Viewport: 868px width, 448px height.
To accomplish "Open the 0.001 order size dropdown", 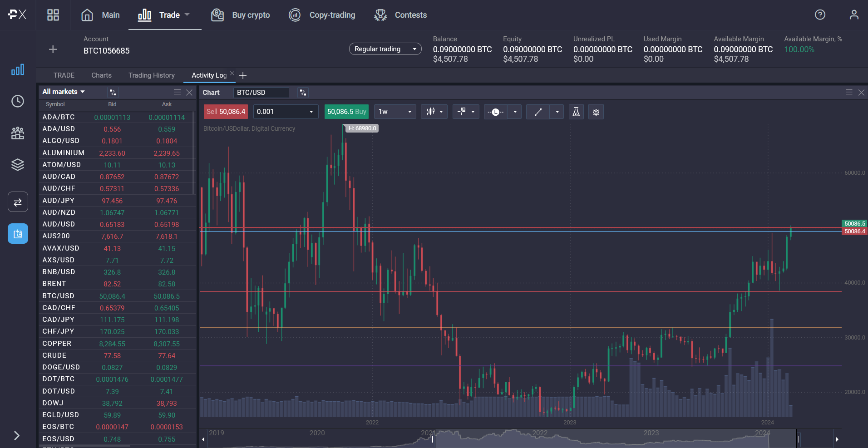I will tap(286, 112).
